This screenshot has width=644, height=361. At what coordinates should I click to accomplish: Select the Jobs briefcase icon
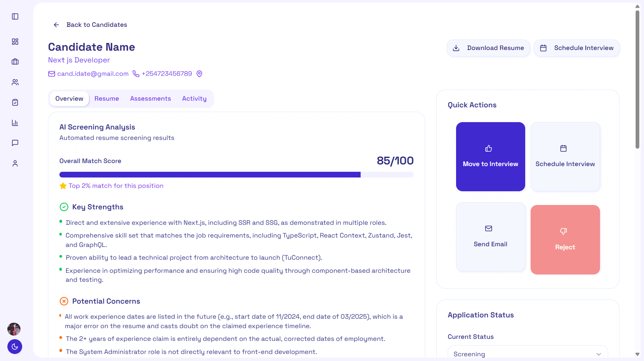[x=15, y=62]
